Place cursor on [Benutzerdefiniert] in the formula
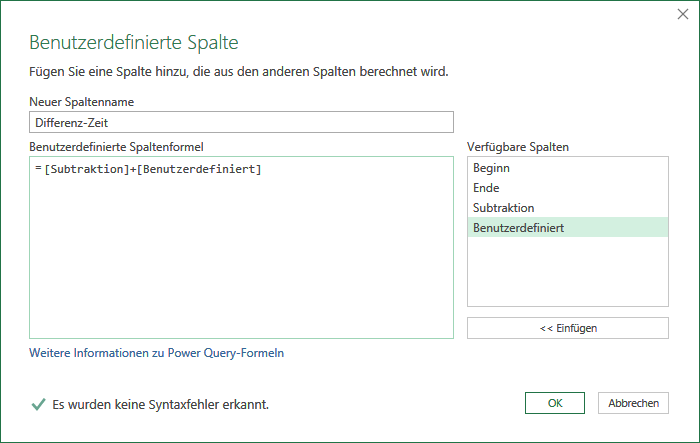This screenshot has width=700, height=443. (199, 169)
